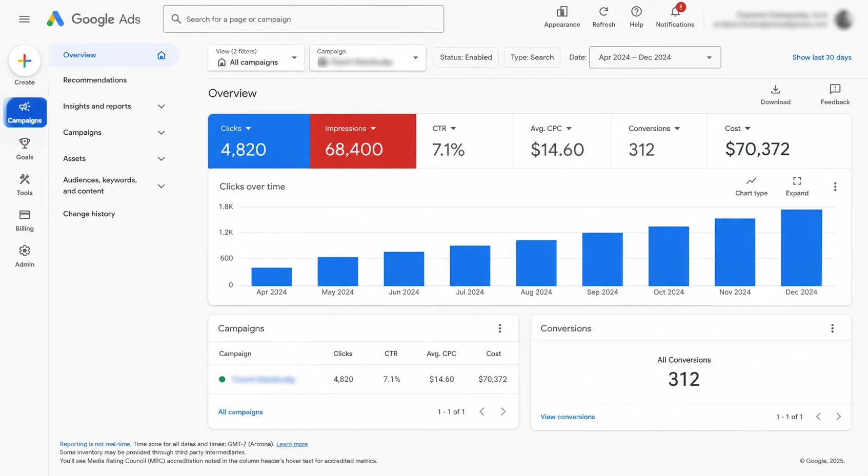Open the date range dropdown

[x=655, y=57]
